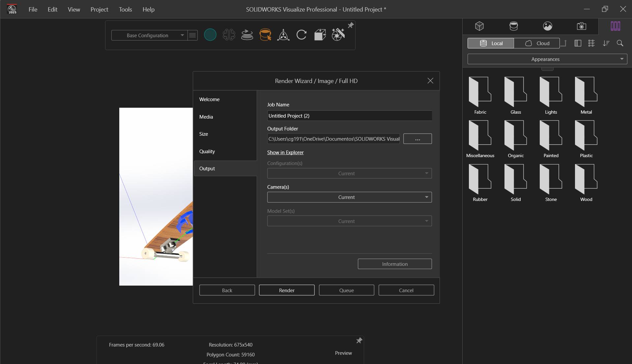Screen dimensions: 632x364
Task: Open the Models palette tab
Action: pos(479,26)
